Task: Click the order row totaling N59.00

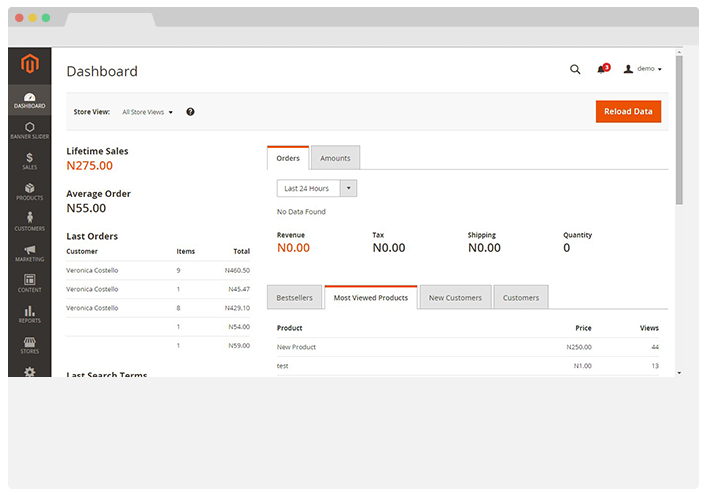Action: coord(158,345)
